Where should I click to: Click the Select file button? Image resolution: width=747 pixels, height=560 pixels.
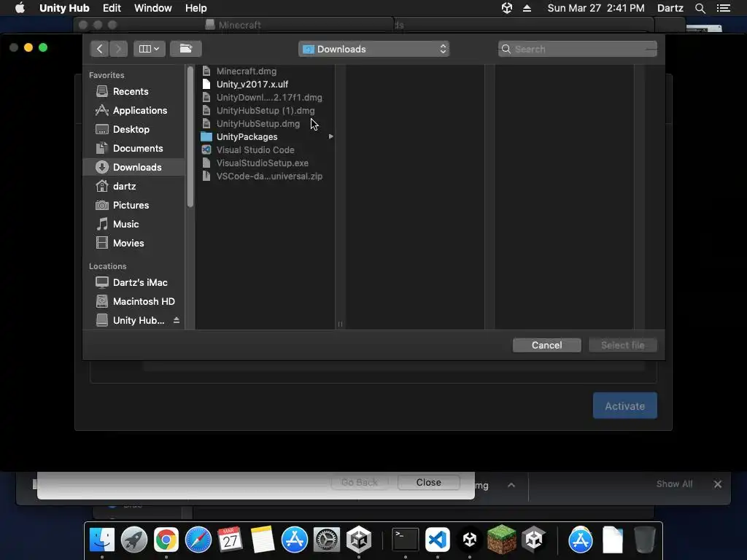click(623, 345)
